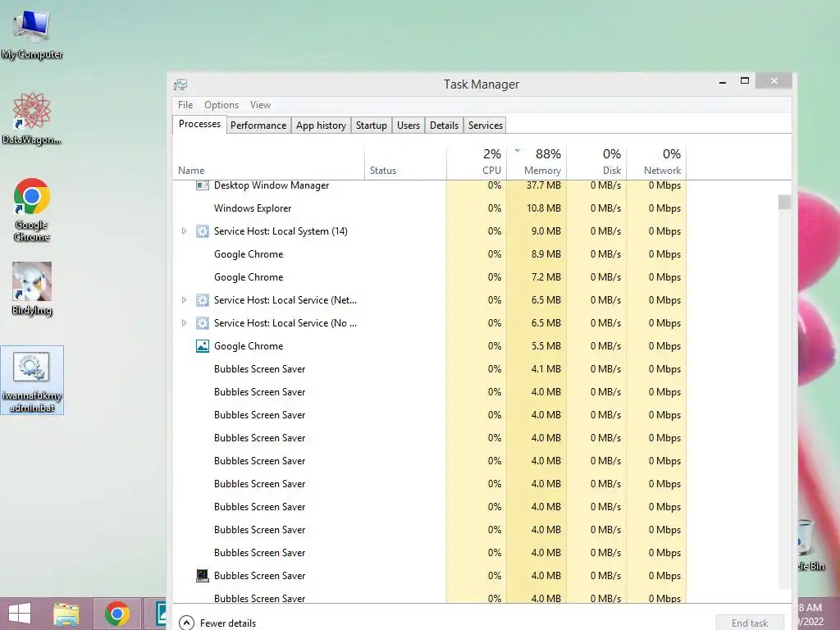This screenshot has height=630, width=840.
Task: Open the Services tab
Action: click(486, 126)
